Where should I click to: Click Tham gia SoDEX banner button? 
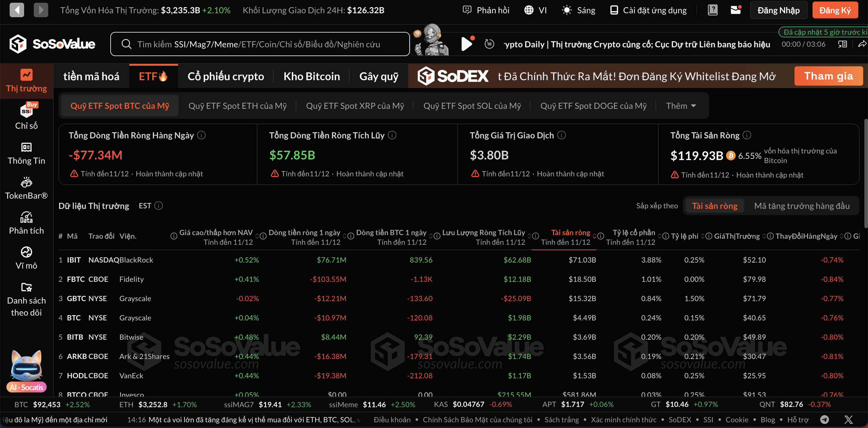(828, 76)
